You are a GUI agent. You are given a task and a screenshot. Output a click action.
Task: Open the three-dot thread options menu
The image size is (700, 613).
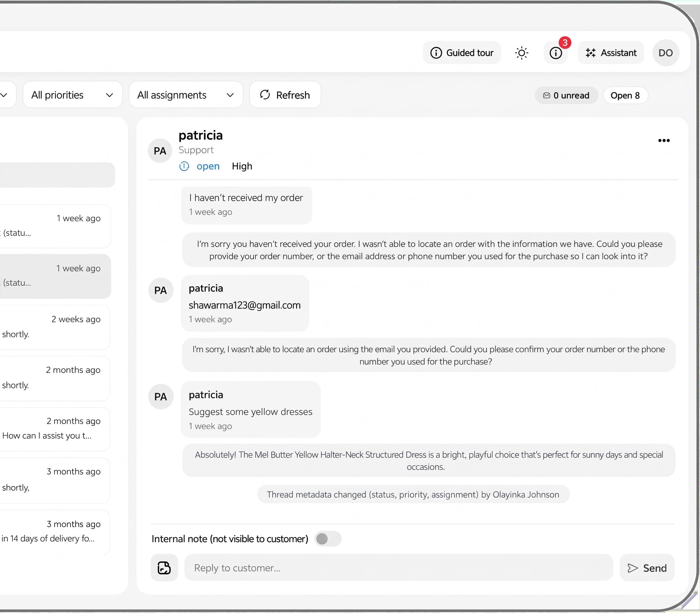(x=664, y=141)
